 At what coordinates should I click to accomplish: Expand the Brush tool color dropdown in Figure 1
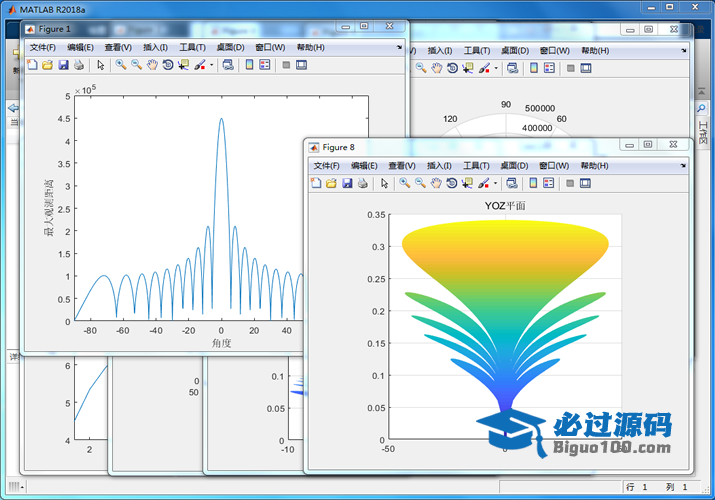click(211, 65)
